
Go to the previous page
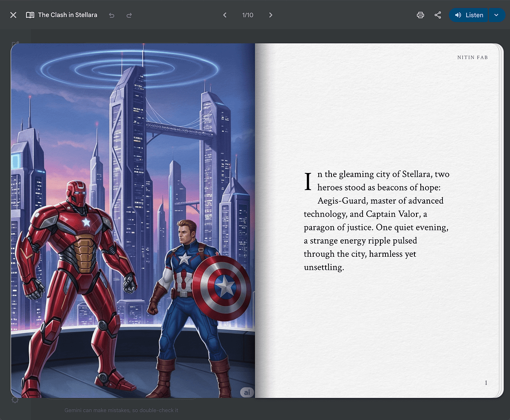(x=225, y=15)
